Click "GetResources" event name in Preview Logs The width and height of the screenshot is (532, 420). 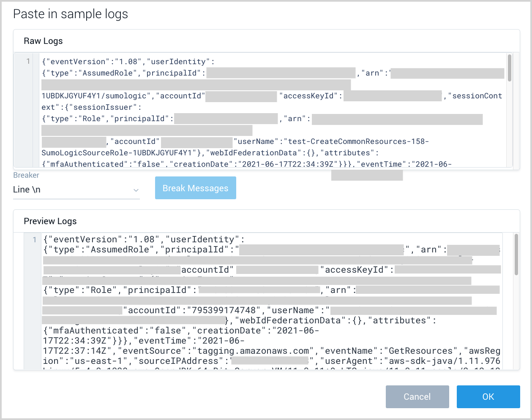coord(423,351)
